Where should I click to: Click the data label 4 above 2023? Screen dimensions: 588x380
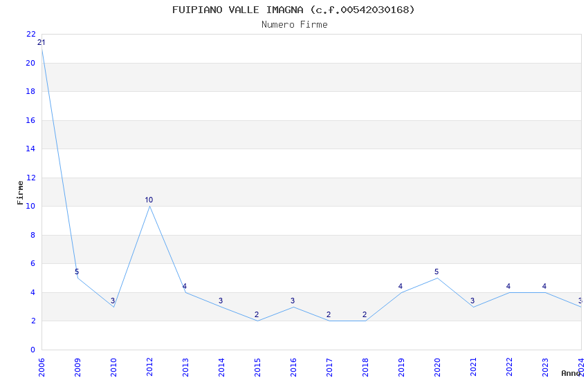[544, 287]
